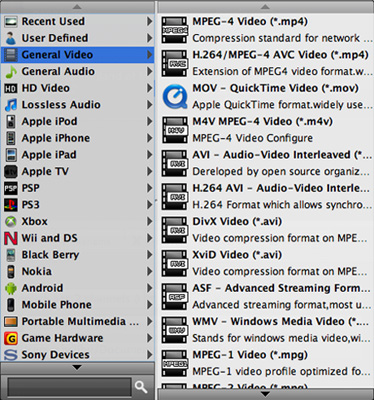
Task: Expand the Recent Used submenu arrow
Action: click(150, 22)
